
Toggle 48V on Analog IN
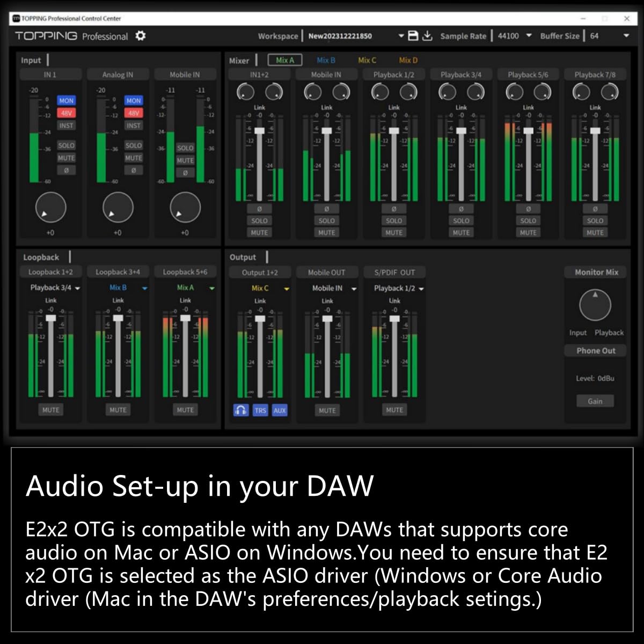(133, 113)
